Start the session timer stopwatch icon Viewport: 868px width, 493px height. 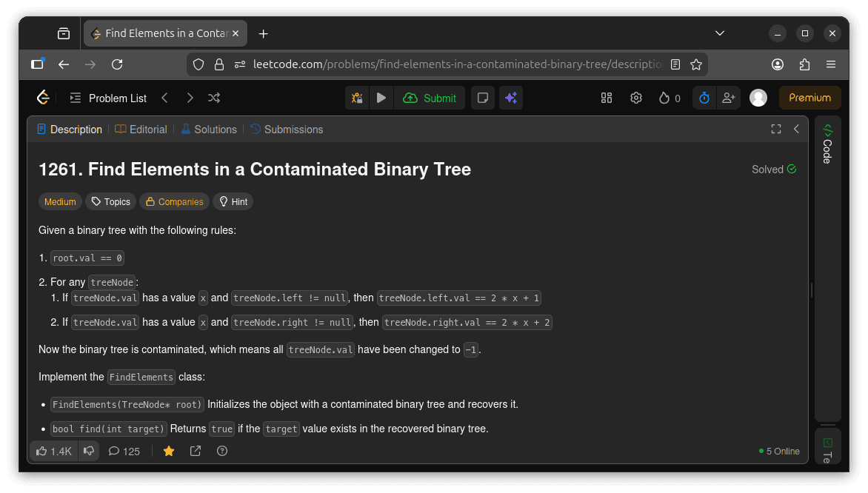(703, 97)
